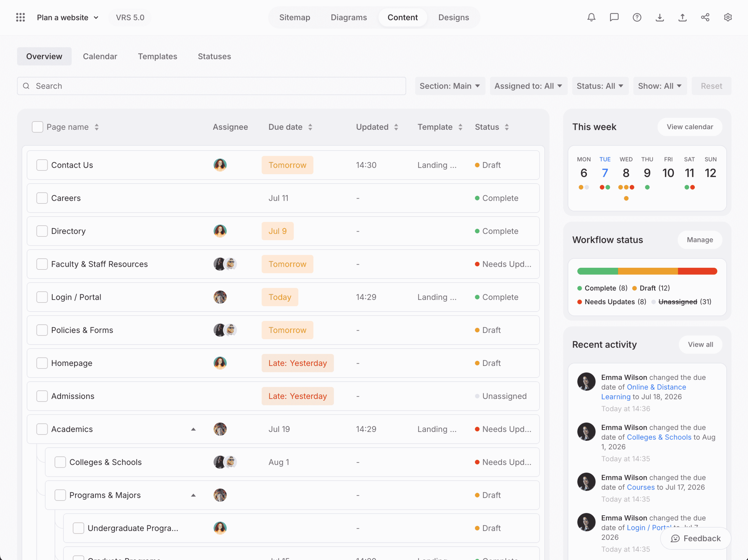The width and height of the screenshot is (748, 560).
Task: Switch to the Sitemap tab
Action: click(x=295, y=17)
